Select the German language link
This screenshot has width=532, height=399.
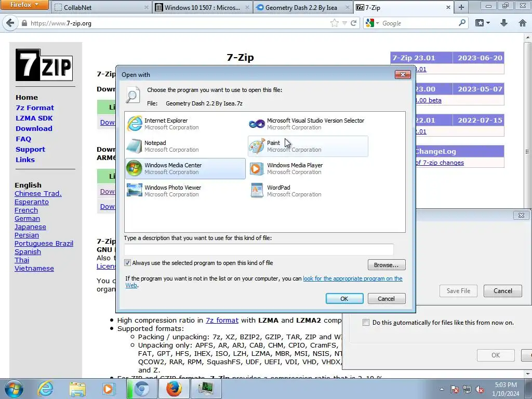27,219
